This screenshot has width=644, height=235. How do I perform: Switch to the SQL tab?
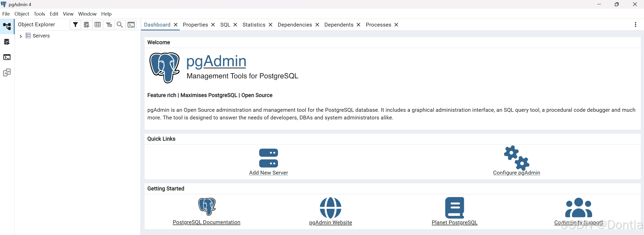(x=225, y=24)
